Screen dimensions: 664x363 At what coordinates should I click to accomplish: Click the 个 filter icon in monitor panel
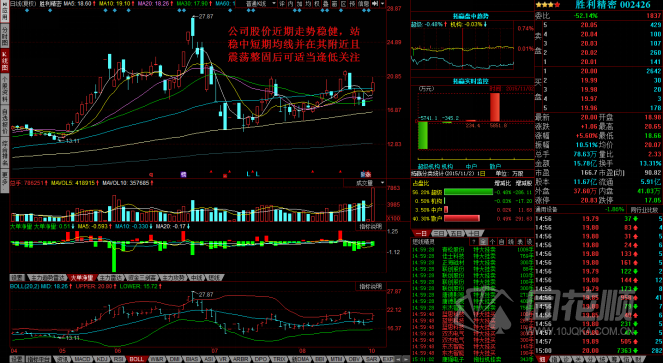tap(492, 241)
